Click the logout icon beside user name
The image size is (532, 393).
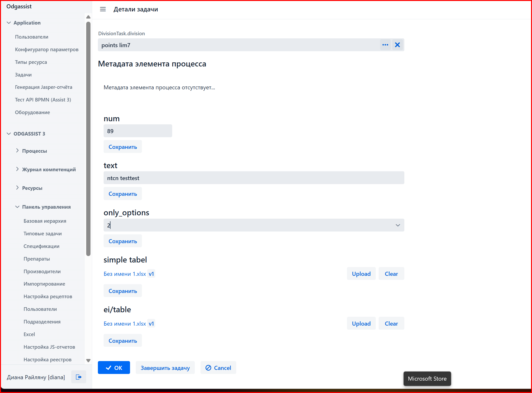79,377
